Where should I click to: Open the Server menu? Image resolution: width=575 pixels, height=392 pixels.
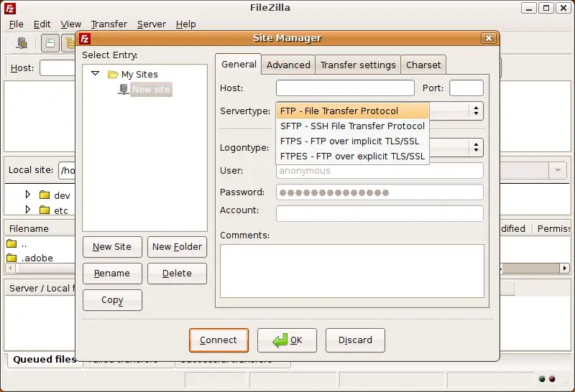click(152, 24)
